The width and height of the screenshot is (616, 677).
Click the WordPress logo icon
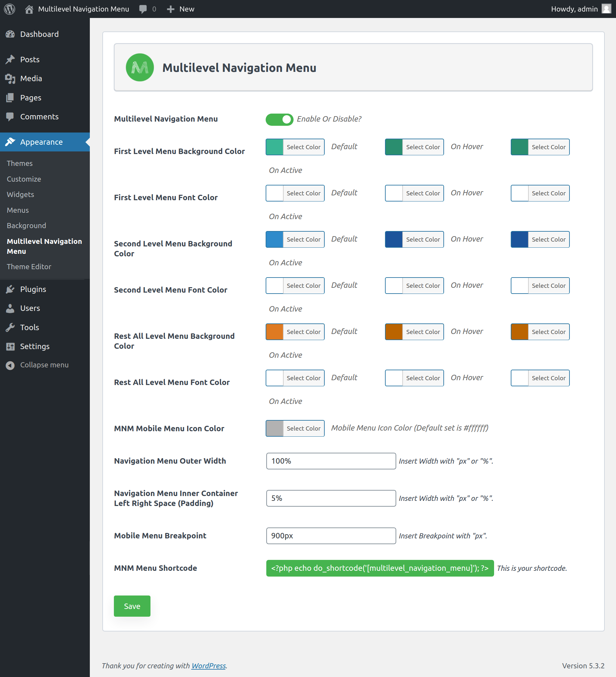click(10, 9)
